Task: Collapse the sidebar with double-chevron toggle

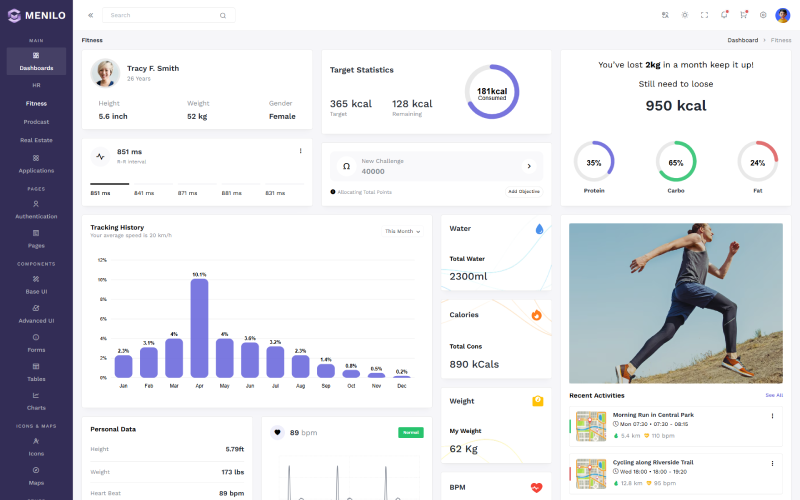Action: click(x=91, y=15)
